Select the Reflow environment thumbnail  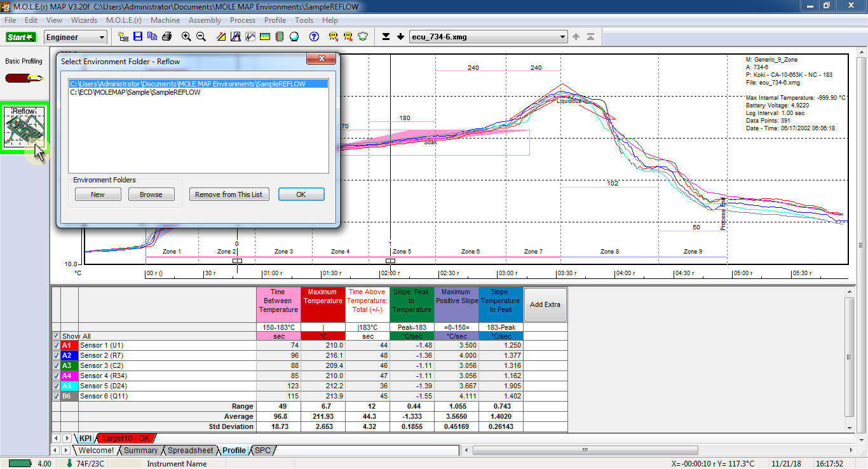pos(24,129)
